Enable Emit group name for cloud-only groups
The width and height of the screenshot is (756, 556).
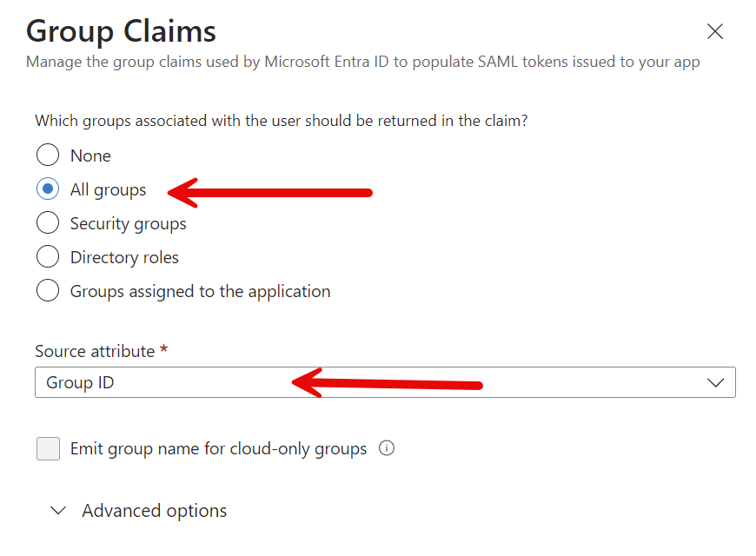point(48,448)
